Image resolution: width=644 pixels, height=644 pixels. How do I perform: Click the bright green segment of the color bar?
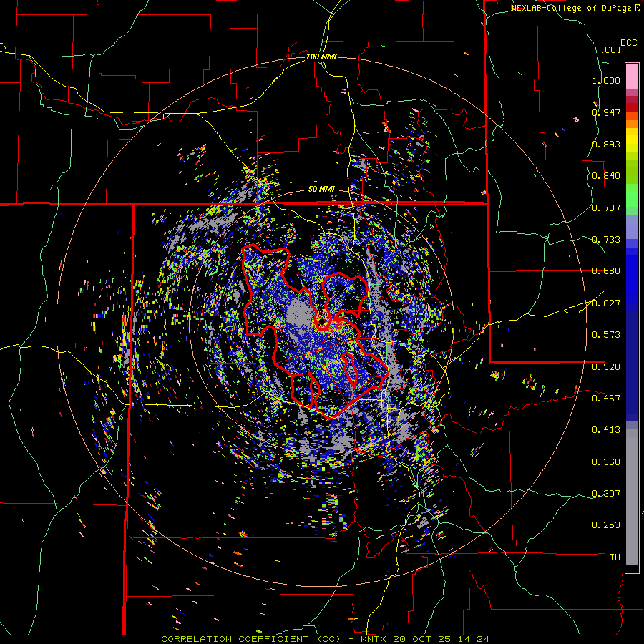(632, 195)
